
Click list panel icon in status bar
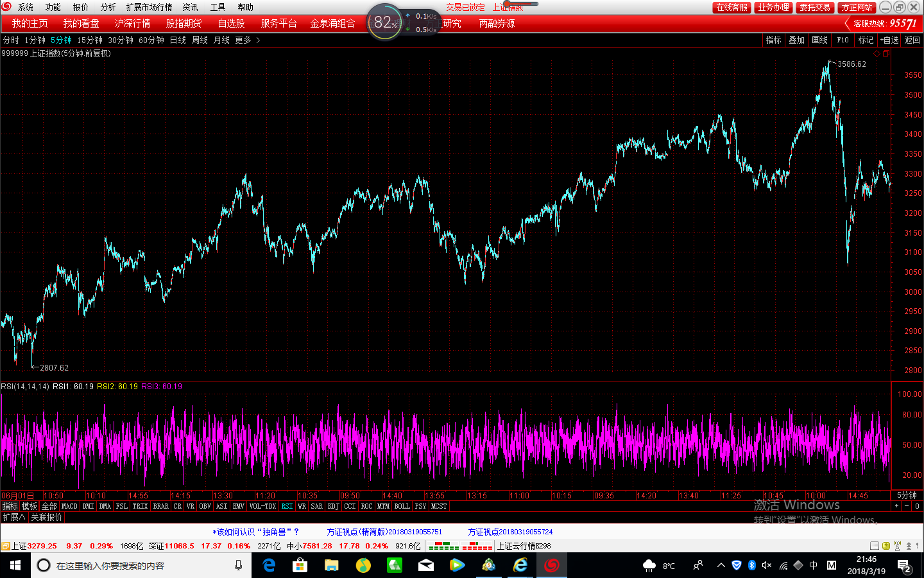875,546
